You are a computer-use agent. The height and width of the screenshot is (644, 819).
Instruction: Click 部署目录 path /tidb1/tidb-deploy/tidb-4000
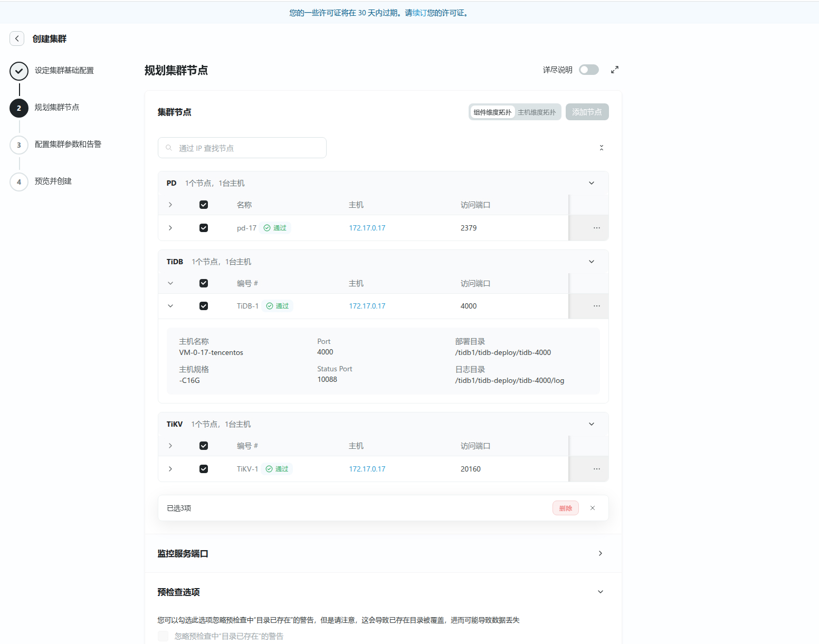click(503, 352)
